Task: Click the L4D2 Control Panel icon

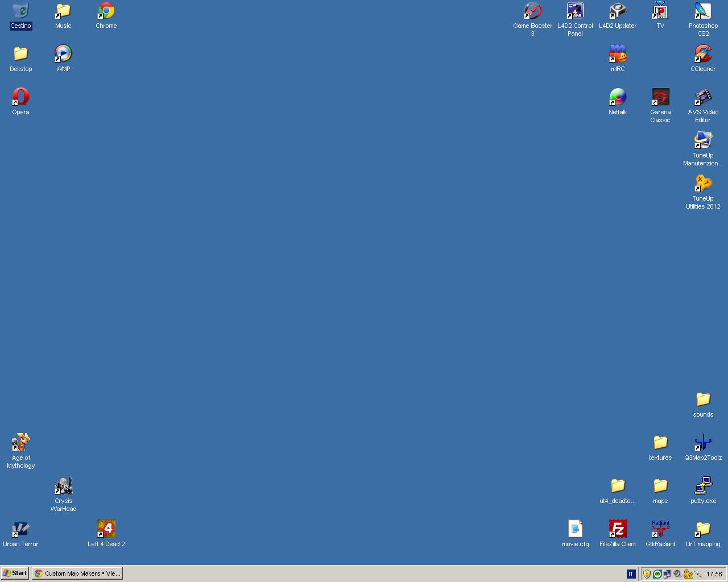Action: coord(575,11)
